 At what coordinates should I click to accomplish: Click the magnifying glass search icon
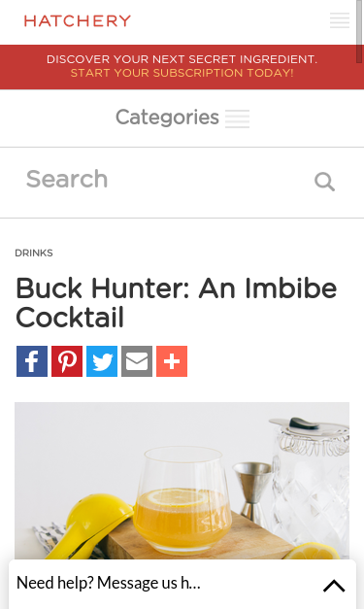point(324,182)
